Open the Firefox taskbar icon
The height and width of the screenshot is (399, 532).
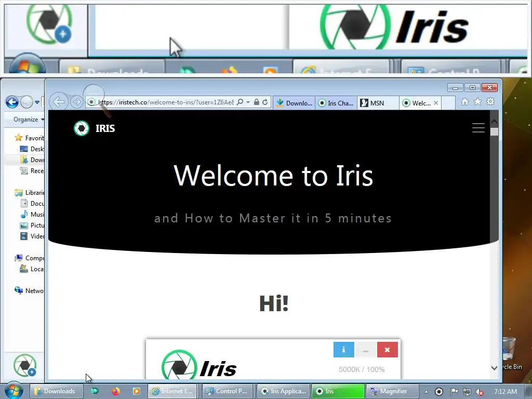(x=116, y=391)
